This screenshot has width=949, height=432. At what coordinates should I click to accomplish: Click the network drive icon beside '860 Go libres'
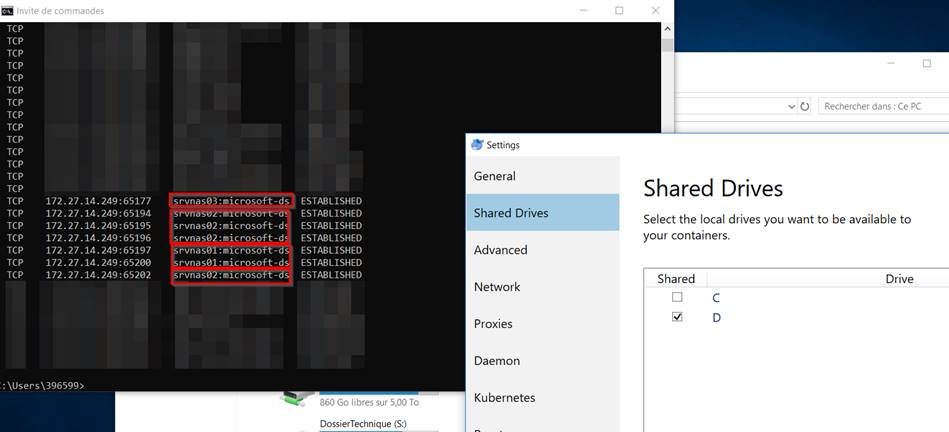[x=297, y=398]
